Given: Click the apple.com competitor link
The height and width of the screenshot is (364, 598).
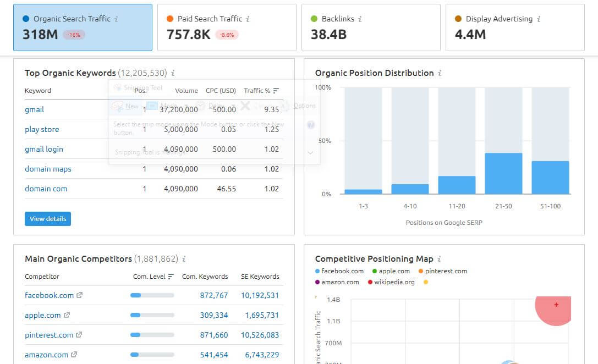Looking at the screenshot, I should pyautogui.click(x=43, y=315).
